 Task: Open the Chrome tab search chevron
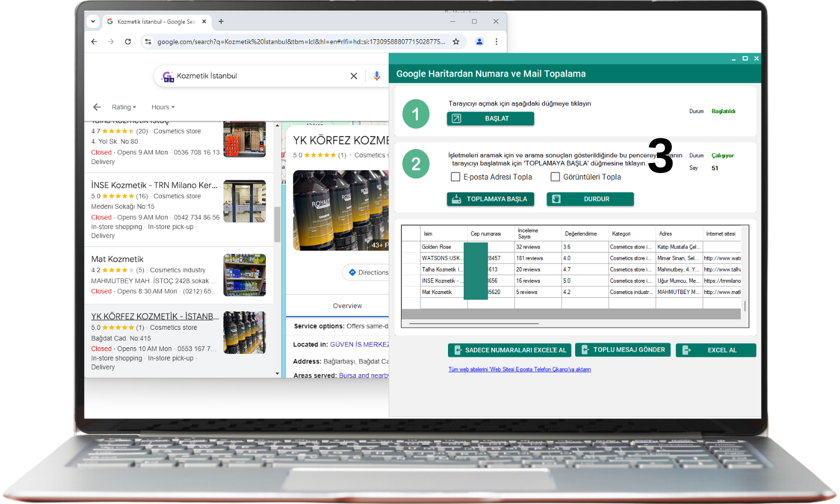point(93,21)
